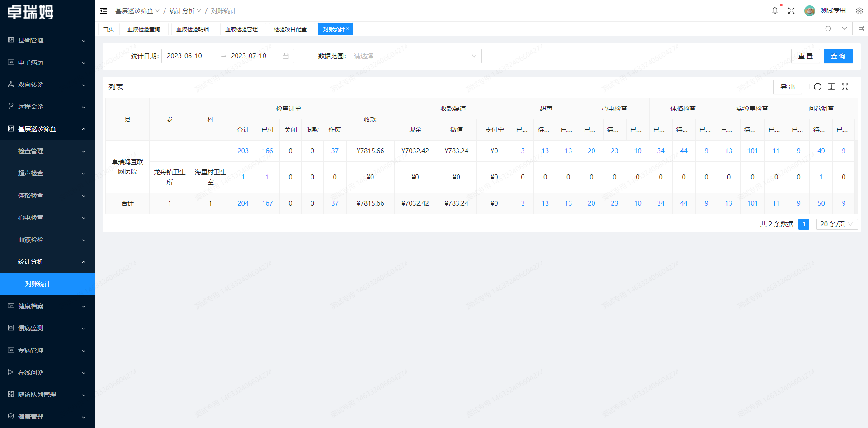The width and height of the screenshot is (868, 428).
Task: Expand the 检查管理 submenu
Action: [x=47, y=151]
